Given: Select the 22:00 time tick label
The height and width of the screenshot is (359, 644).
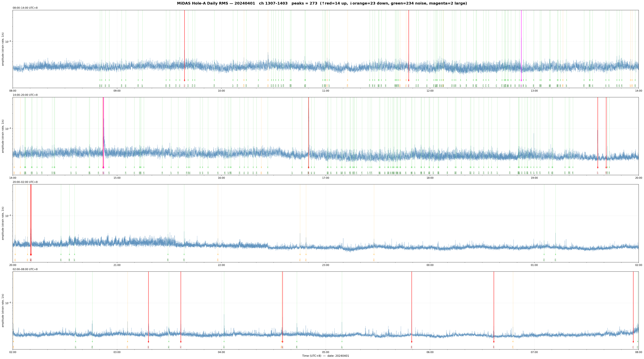Looking at the screenshot, I should [x=221, y=265].
